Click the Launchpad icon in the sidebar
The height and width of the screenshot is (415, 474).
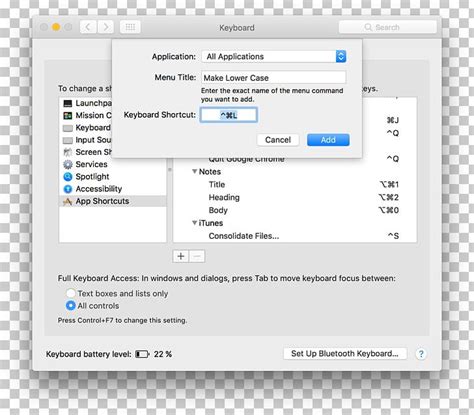68,103
